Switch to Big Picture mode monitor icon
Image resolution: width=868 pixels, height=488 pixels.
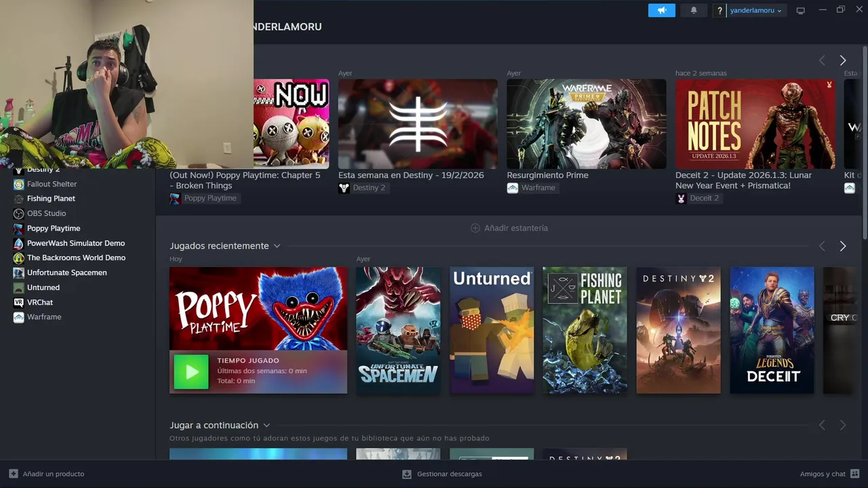click(x=801, y=11)
